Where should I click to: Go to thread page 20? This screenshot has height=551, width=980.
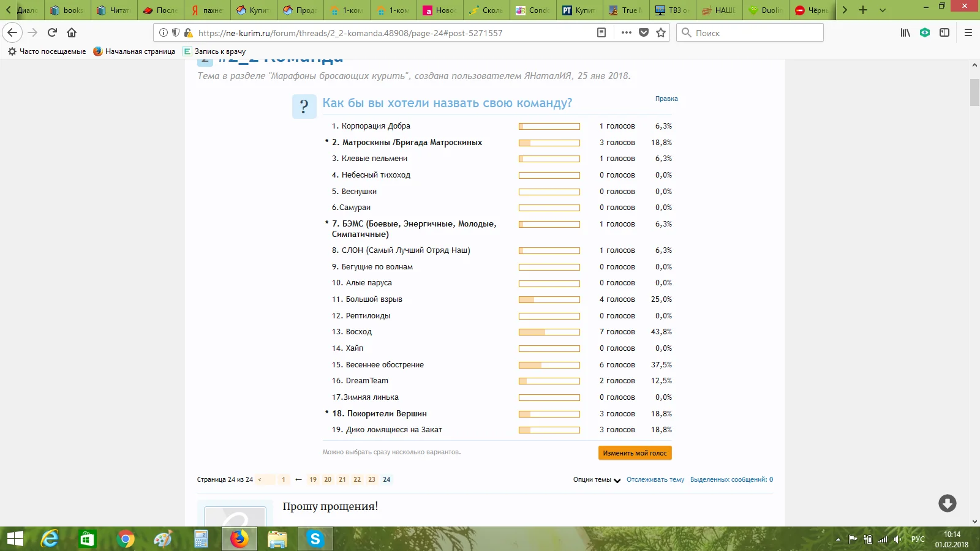pos(328,479)
